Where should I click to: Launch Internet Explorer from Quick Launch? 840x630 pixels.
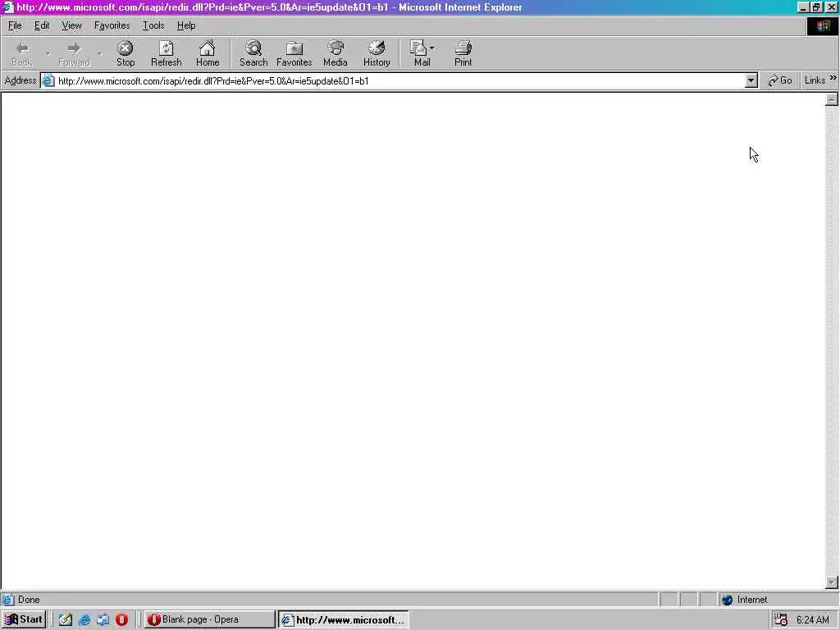coord(84,620)
